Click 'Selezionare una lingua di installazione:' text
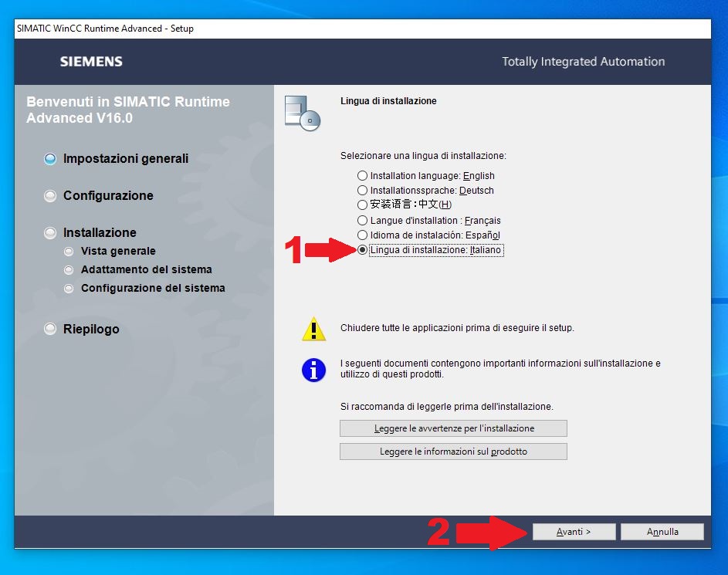The image size is (728, 575). pyautogui.click(x=423, y=156)
